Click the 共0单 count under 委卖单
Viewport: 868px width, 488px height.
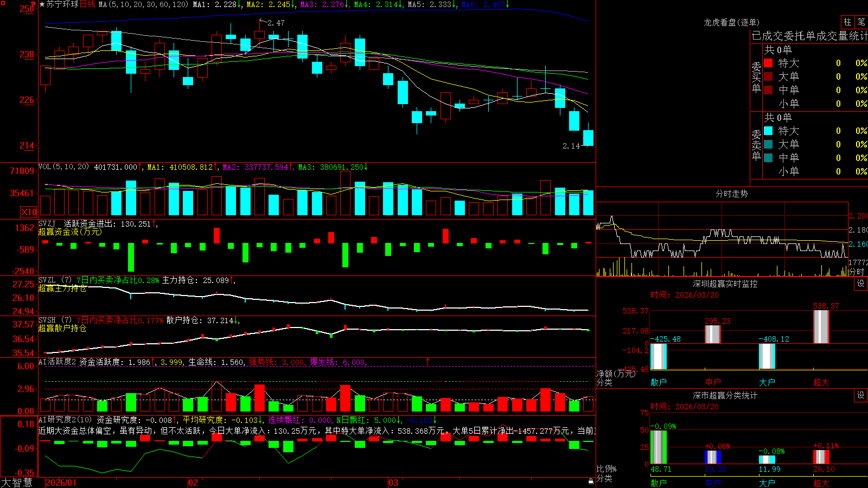(778, 117)
